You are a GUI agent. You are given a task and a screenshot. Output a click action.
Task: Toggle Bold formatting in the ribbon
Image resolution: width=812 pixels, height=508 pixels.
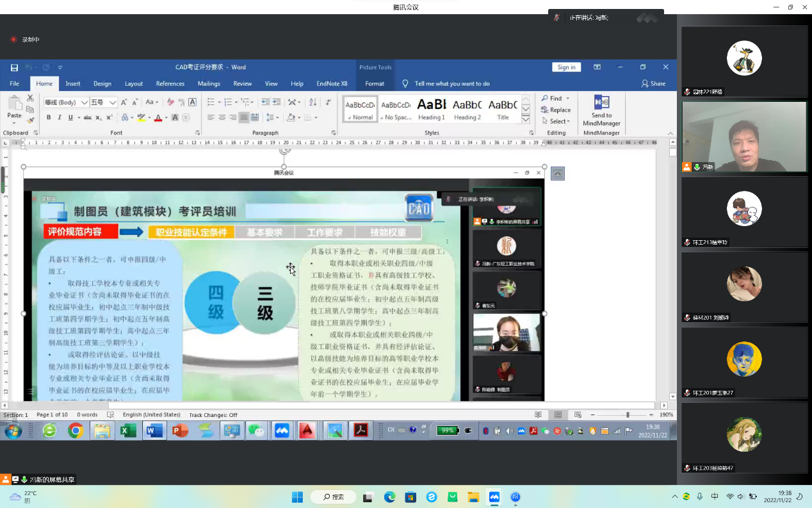coord(49,117)
